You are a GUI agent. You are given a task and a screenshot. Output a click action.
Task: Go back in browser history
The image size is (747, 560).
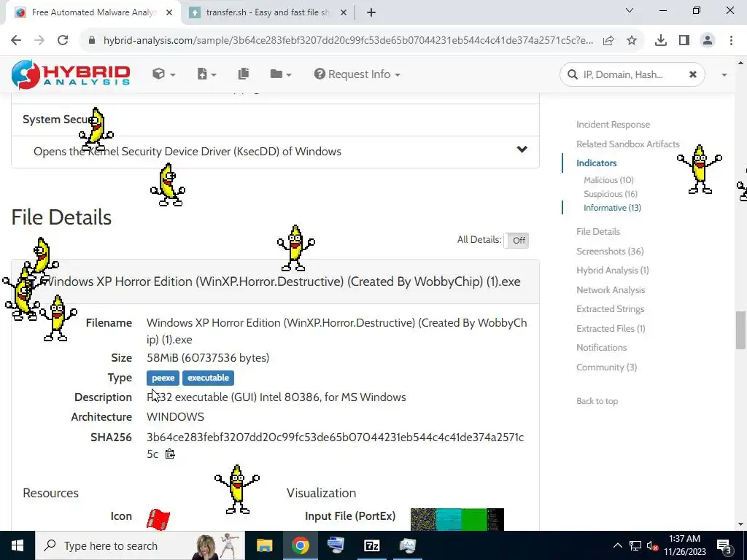(x=16, y=41)
